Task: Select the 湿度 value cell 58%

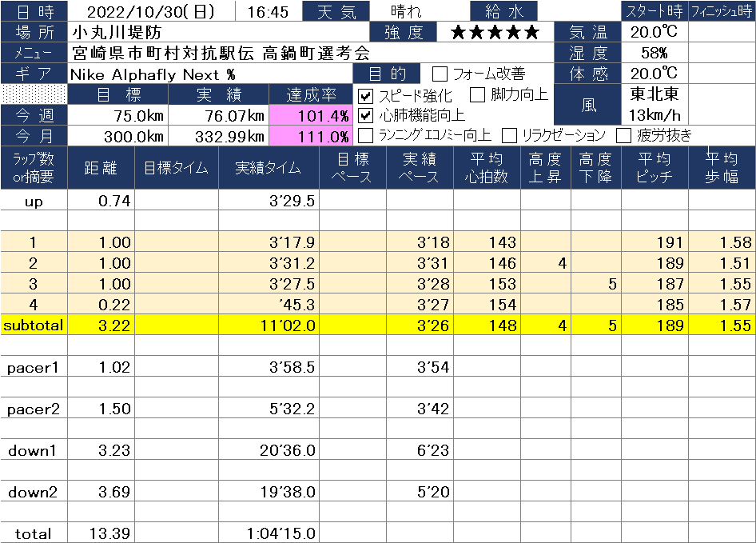Action: point(654,54)
